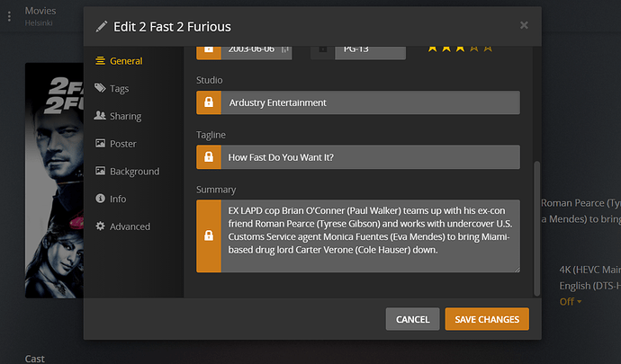The width and height of the screenshot is (621, 364).
Task: Click into the Studio text field
Action: [369, 102]
